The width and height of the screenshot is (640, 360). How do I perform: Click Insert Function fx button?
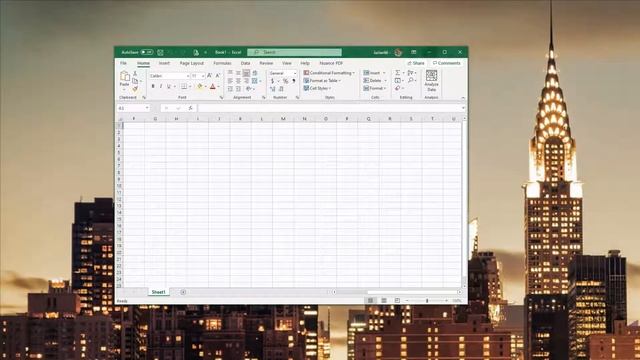pyautogui.click(x=190, y=108)
